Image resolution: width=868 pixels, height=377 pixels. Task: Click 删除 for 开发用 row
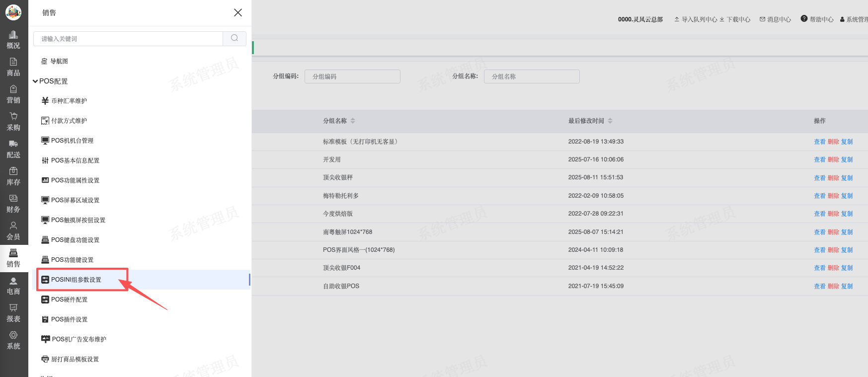(833, 159)
